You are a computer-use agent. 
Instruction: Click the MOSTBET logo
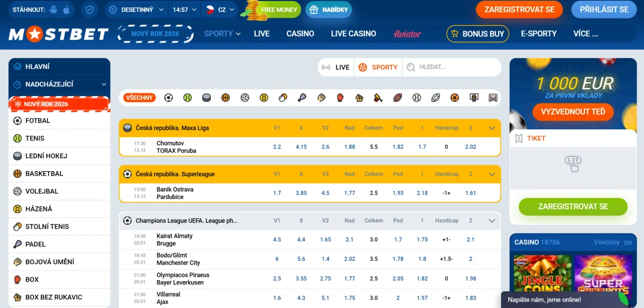59,34
